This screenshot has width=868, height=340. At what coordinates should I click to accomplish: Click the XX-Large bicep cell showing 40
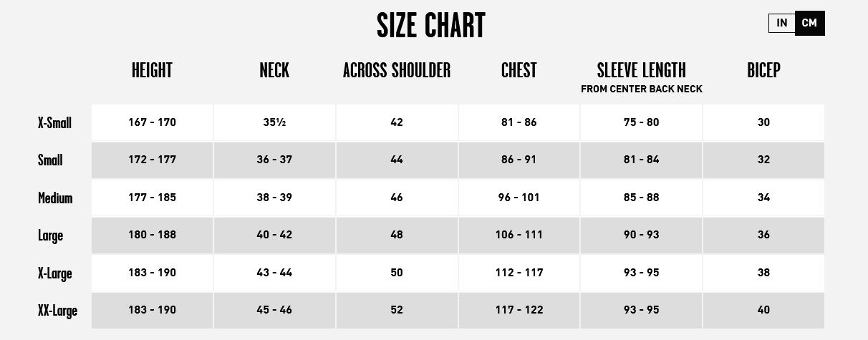click(763, 310)
